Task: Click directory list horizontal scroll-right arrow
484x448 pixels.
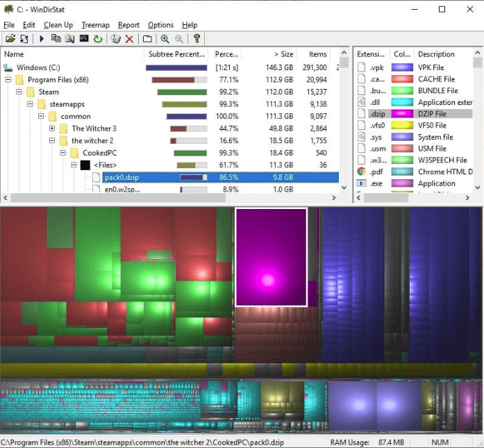Action: [334, 198]
